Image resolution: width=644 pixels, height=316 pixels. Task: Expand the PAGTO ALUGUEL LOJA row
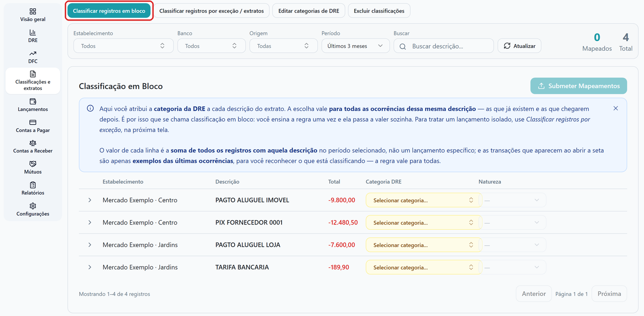(90, 245)
